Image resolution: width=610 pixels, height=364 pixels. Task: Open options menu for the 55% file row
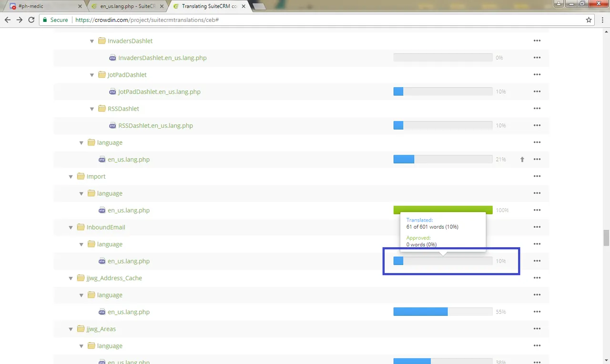(537, 312)
